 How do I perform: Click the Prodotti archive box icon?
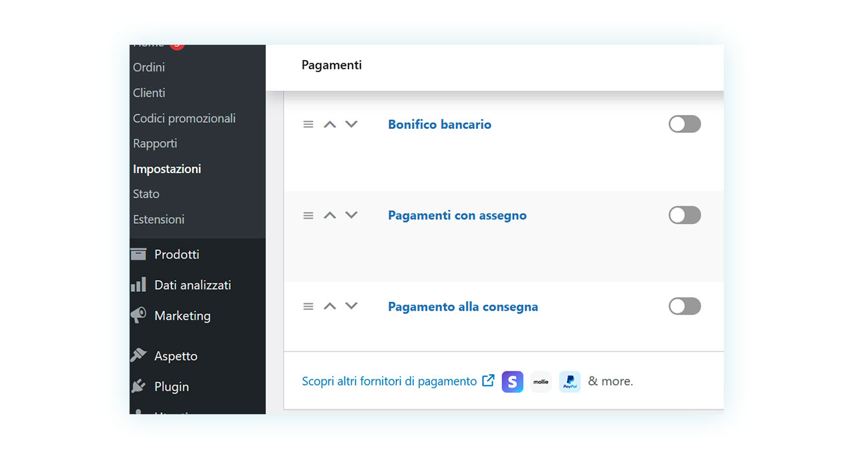138,254
